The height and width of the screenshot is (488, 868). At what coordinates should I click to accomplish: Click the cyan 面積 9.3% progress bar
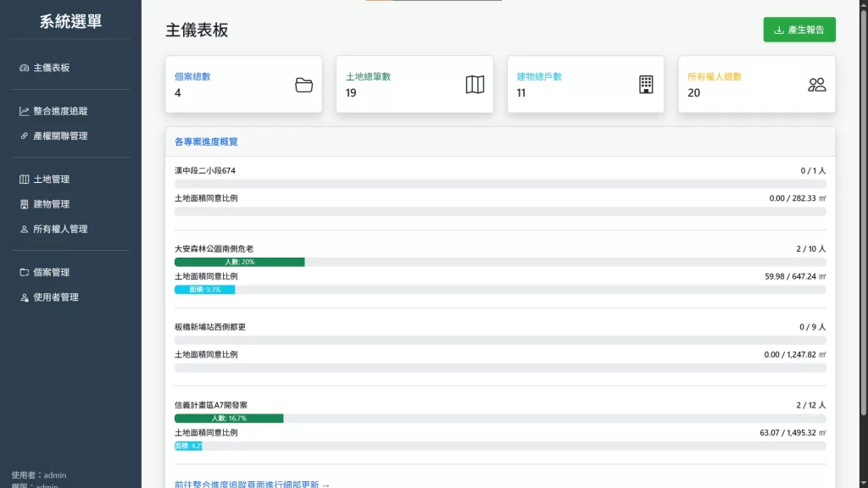(x=204, y=290)
